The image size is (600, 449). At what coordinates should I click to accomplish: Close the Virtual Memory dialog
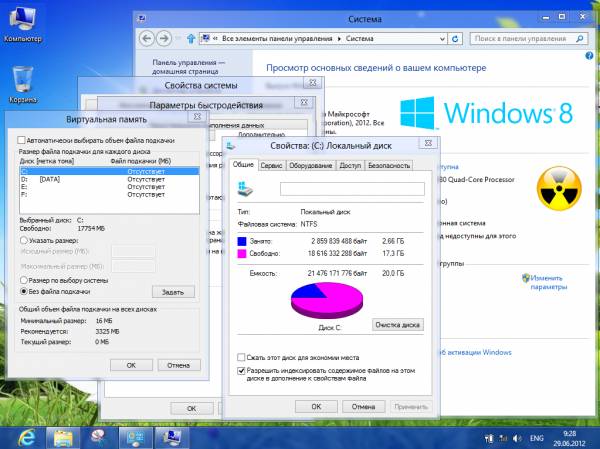coord(197,116)
